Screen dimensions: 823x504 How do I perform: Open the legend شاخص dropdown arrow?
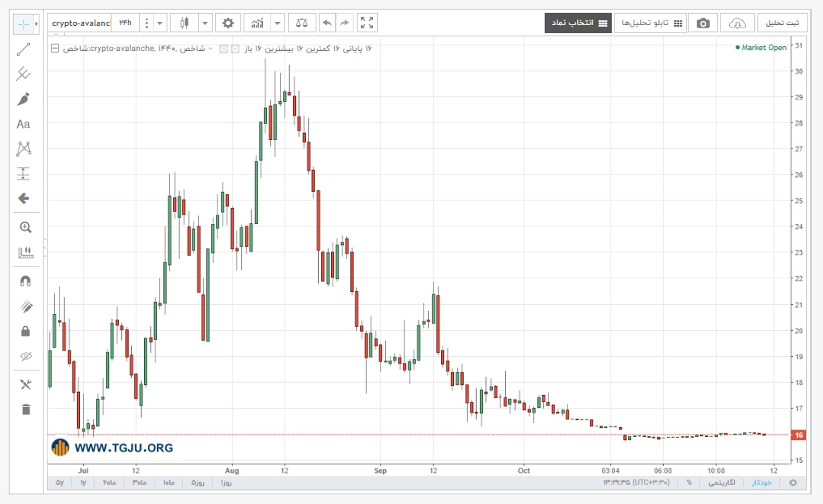tap(210, 49)
